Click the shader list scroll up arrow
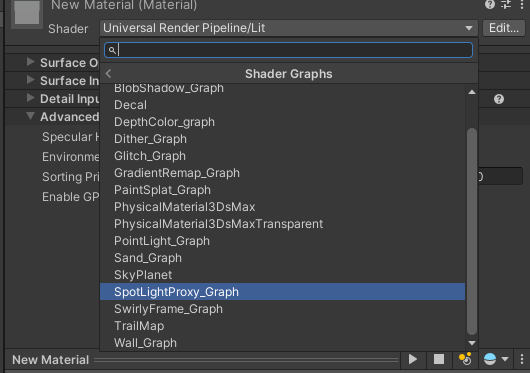This screenshot has width=530, height=373. 472,92
